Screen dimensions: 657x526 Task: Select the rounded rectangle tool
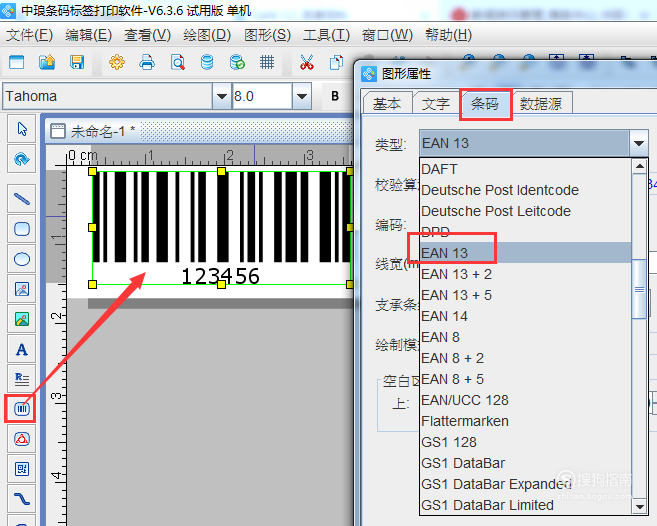[22, 229]
